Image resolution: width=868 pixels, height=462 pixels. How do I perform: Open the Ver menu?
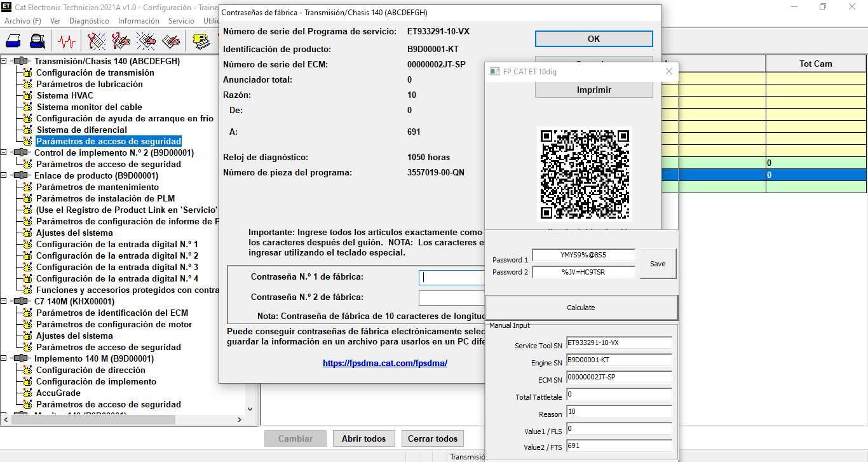(55, 20)
